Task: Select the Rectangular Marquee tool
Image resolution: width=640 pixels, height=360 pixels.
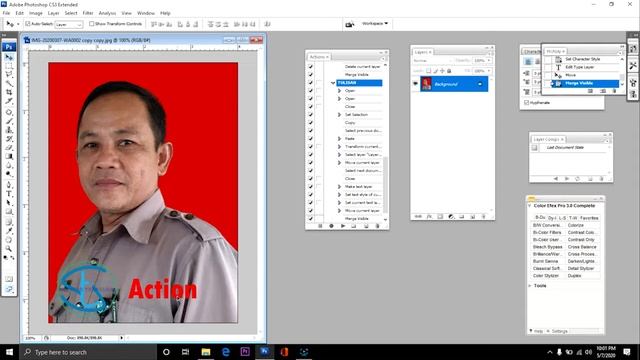Action: tap(9, 66)
